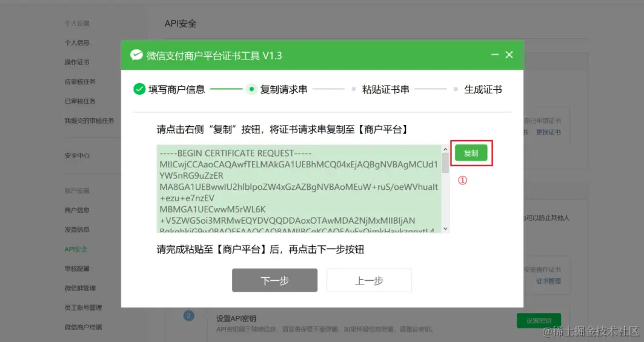This screenshot has height=342, width=644.
Task: Open 商户信息 in the background sidebar
Action: click(x=77, y=210)
